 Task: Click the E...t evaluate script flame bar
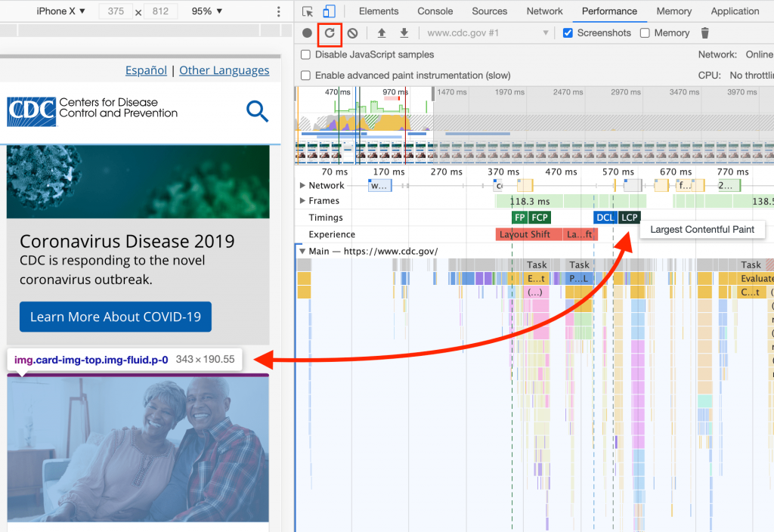click(x=536, y=279)
